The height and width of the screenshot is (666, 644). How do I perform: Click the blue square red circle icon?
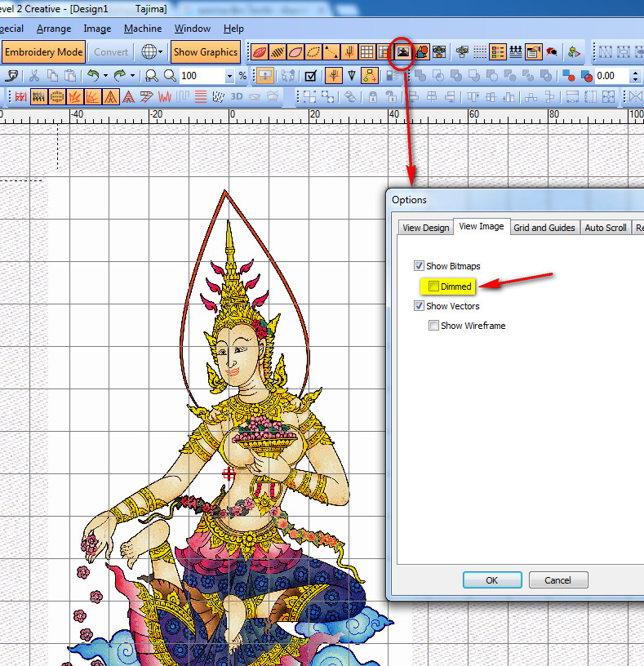(568, 76)
